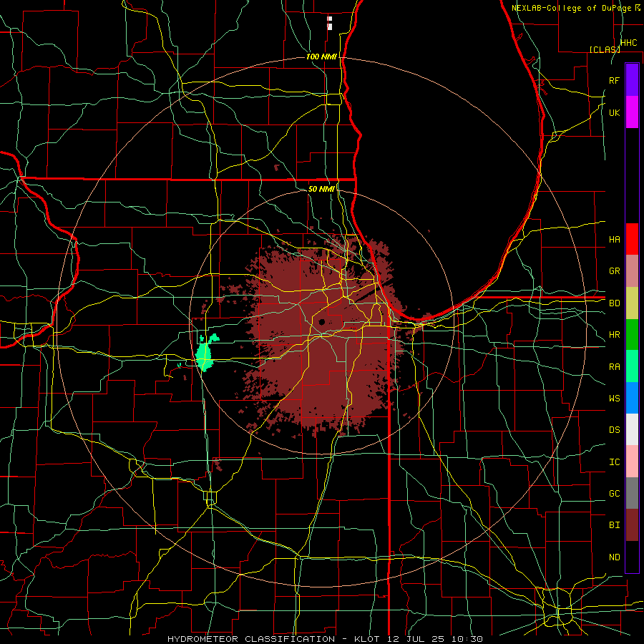Click the 'HHC' product code text
Image resolution: width=644 pixels, height=644 pixels.
point(628,43)
